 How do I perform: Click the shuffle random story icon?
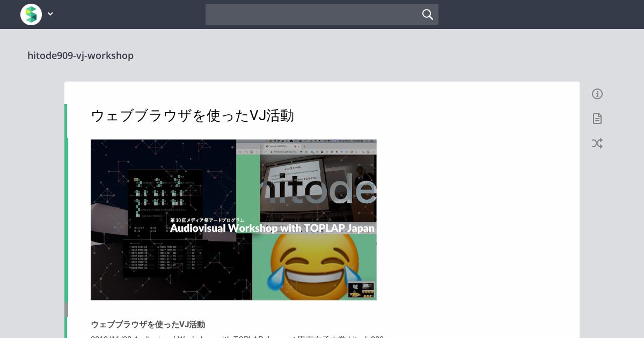click(x=597, y=143)
